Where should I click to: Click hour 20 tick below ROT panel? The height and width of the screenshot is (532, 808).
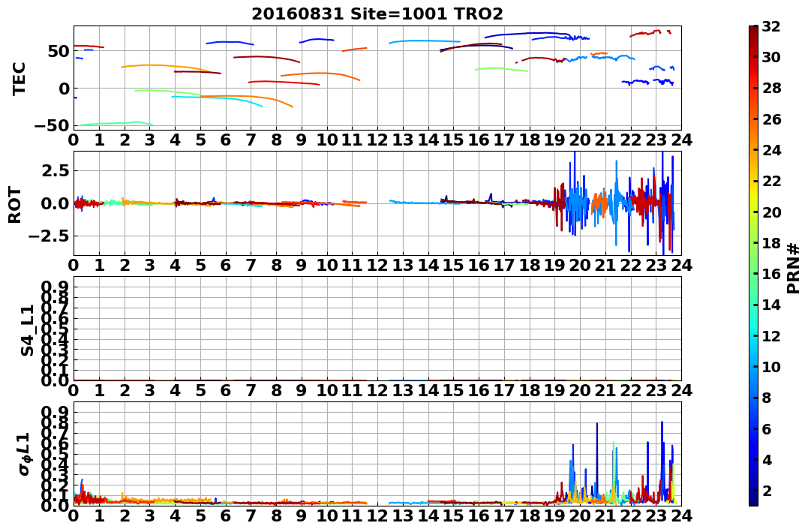(x=580, y=265)
